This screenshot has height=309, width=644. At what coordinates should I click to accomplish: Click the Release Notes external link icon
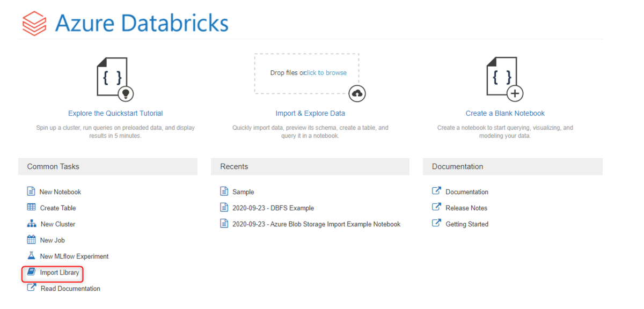tap(436, 207)
